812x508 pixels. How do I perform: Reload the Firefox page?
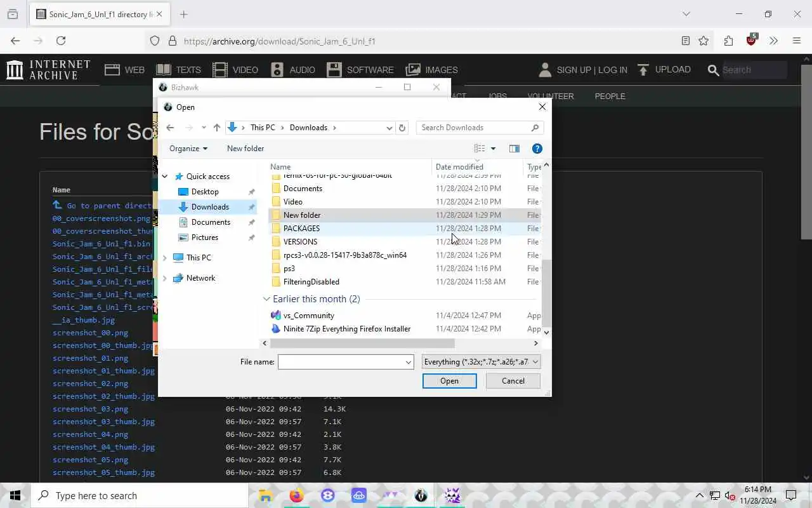[61, 41]
